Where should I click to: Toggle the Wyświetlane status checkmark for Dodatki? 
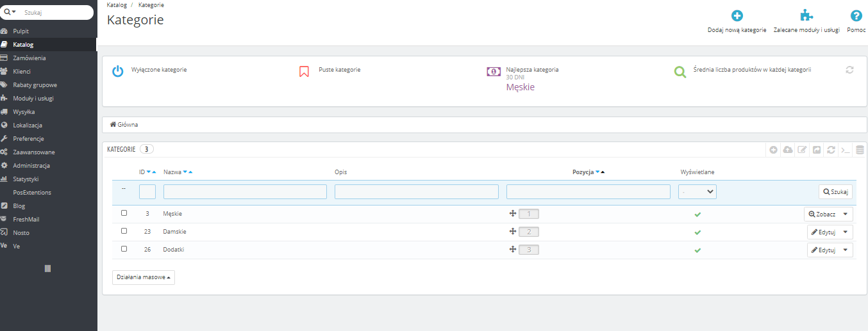(x=697, y=250)
